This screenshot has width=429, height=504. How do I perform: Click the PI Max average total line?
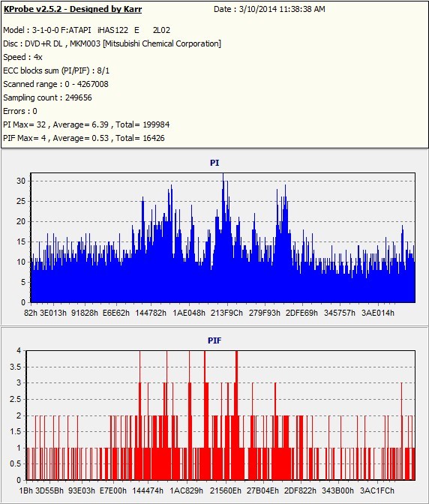86,124
